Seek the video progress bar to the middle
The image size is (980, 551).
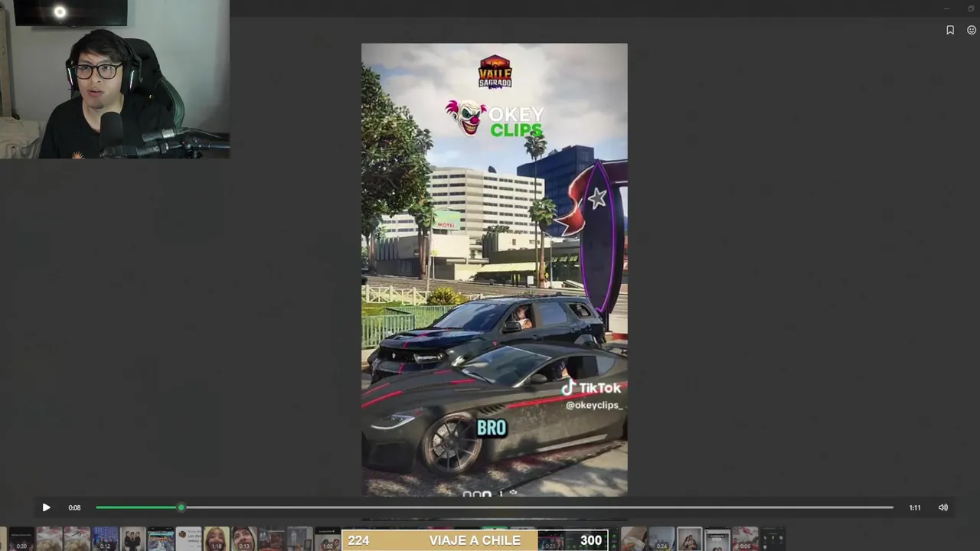tap(495, 507)
